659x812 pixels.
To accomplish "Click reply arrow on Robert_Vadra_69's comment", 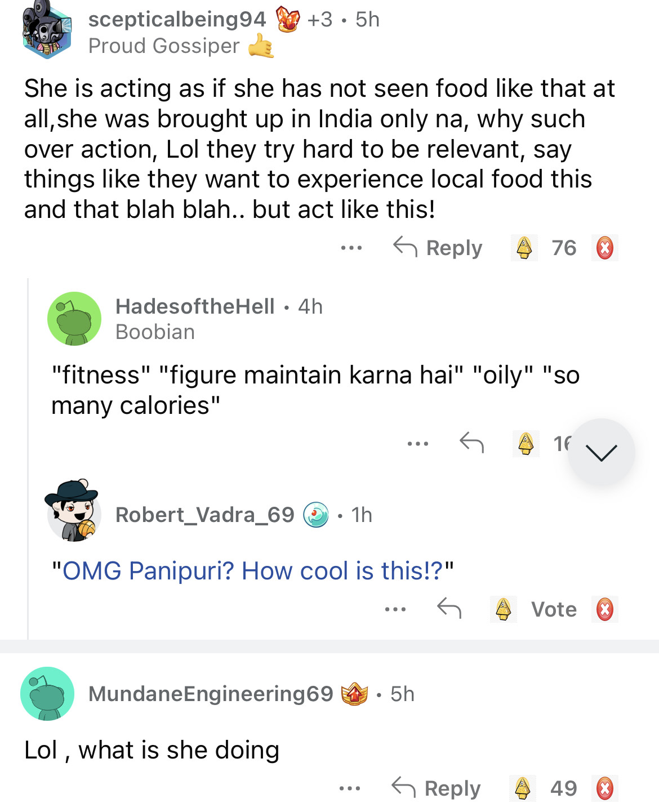I will tap(449, 608).
